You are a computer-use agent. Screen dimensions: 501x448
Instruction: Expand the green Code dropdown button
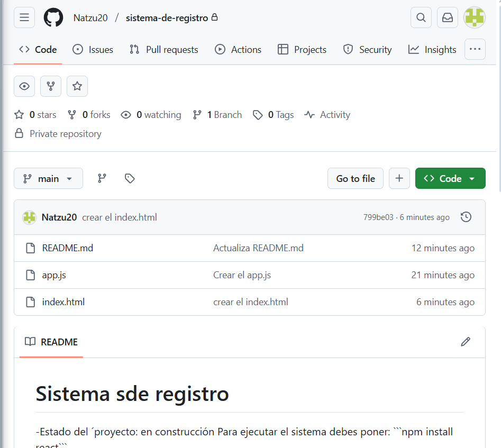450,178
